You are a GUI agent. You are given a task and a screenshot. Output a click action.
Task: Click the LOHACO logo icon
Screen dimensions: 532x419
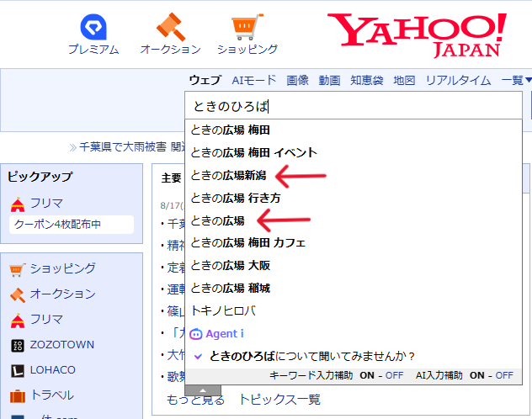[18, 371]
